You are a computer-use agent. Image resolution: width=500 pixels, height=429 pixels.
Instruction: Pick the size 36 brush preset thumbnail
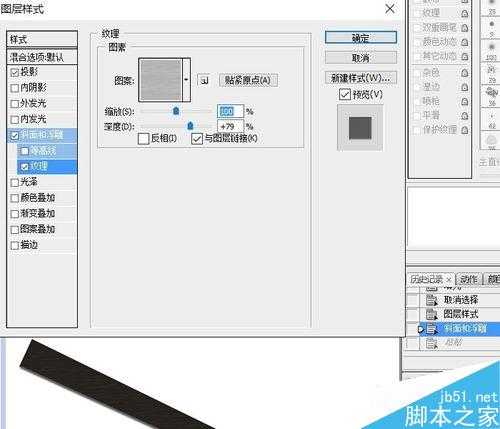pyautogui.click(x=492, y=96)
